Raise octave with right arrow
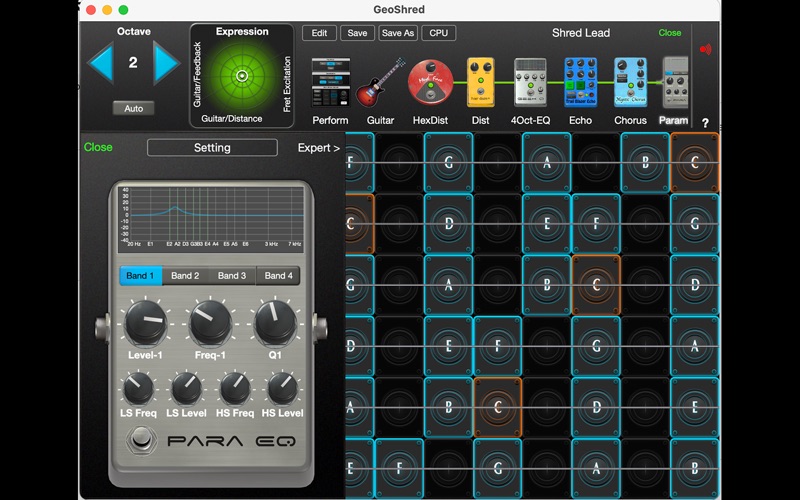Viewport: 800px width, 500px height. (166, 63)
